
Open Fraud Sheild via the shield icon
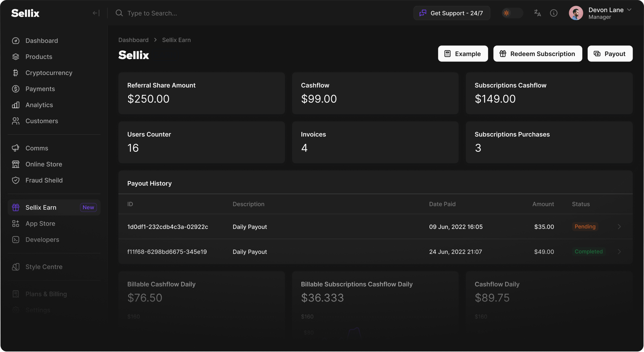[16, 180]
